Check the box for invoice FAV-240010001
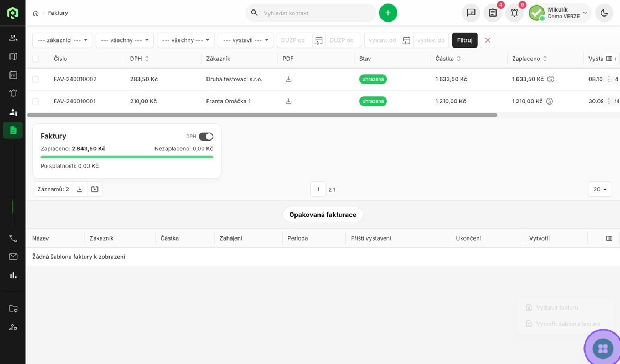This screenshot has width=620, height=364. (x=35, y=102)
